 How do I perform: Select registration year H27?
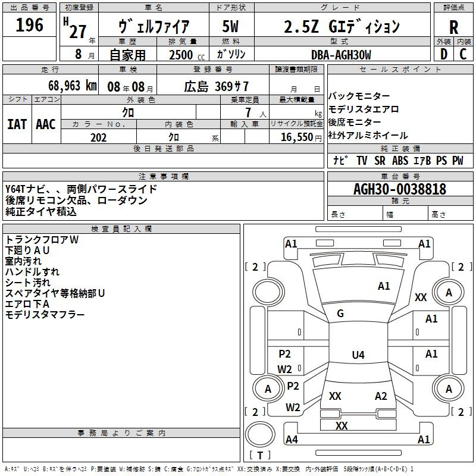76,29
